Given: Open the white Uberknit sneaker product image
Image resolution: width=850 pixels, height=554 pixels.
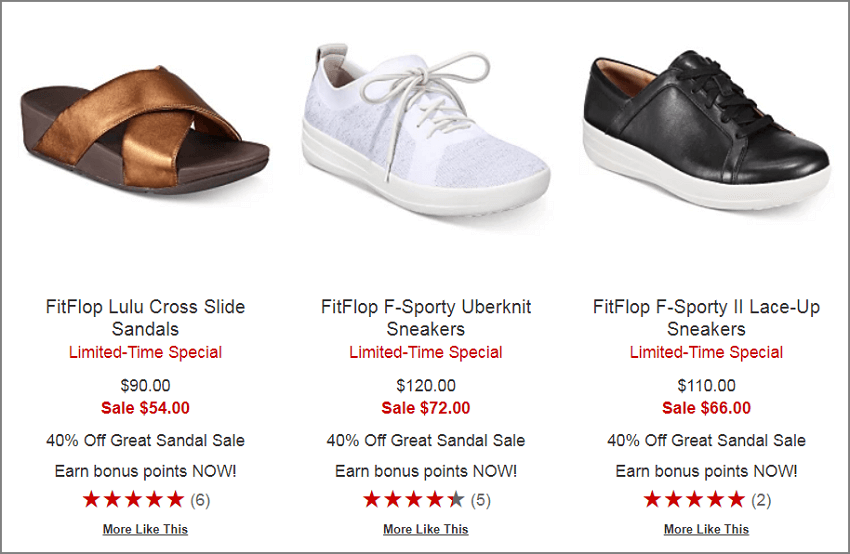Looking at the screenshot, I should 426,130.
